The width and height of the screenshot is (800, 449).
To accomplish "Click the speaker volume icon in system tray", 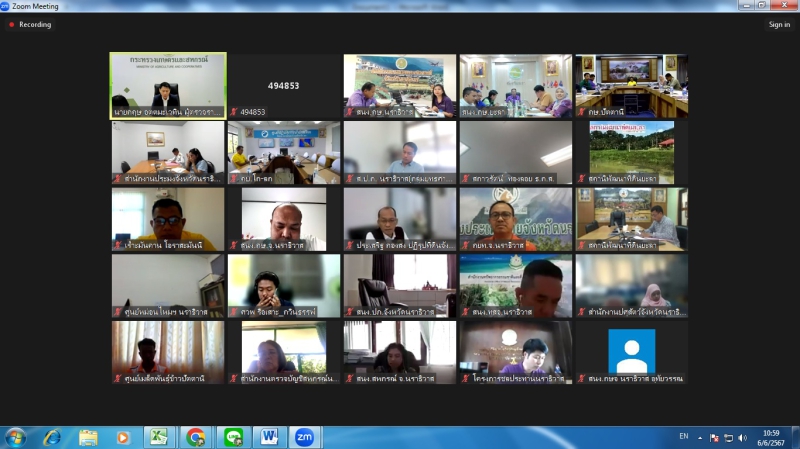I will point(742,437).
